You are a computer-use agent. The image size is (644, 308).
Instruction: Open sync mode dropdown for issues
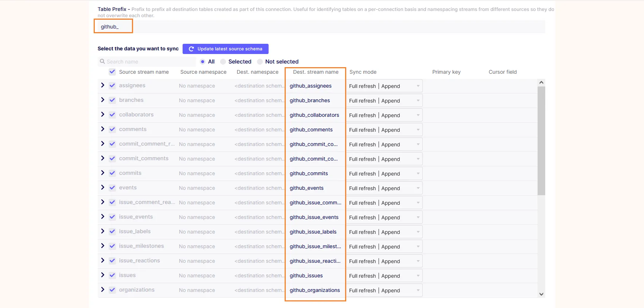click(385, 276)
